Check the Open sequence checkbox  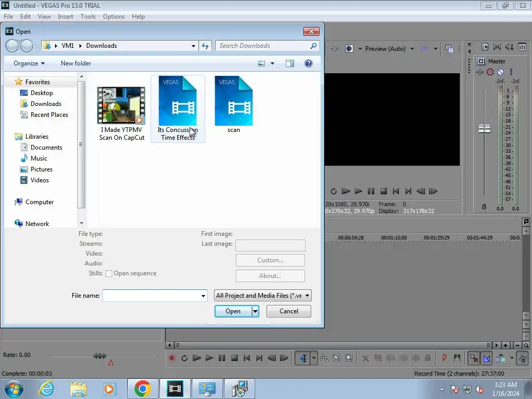click(109, 273)
